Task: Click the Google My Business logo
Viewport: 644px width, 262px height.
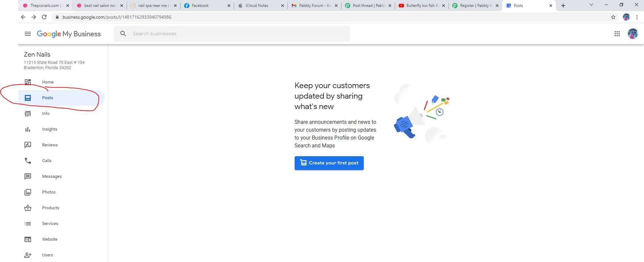Action: coord(69,34)
